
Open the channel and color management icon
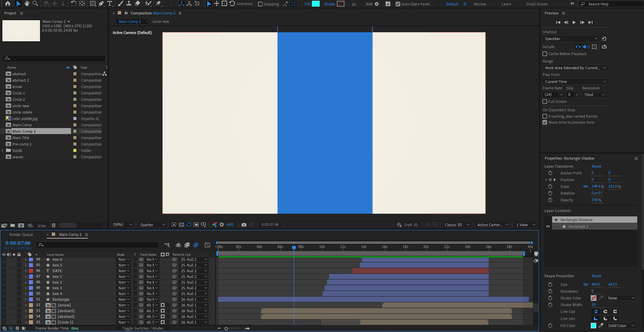[x=214, y=225]
